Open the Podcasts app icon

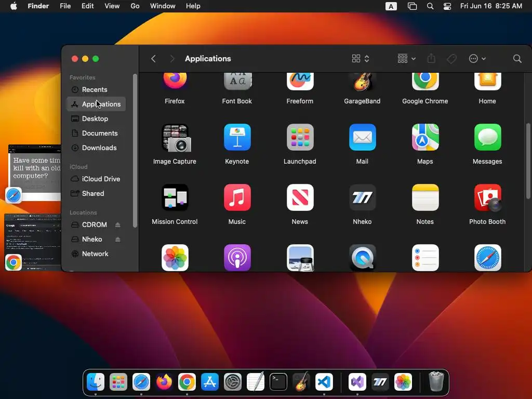[x=237, y=258]
